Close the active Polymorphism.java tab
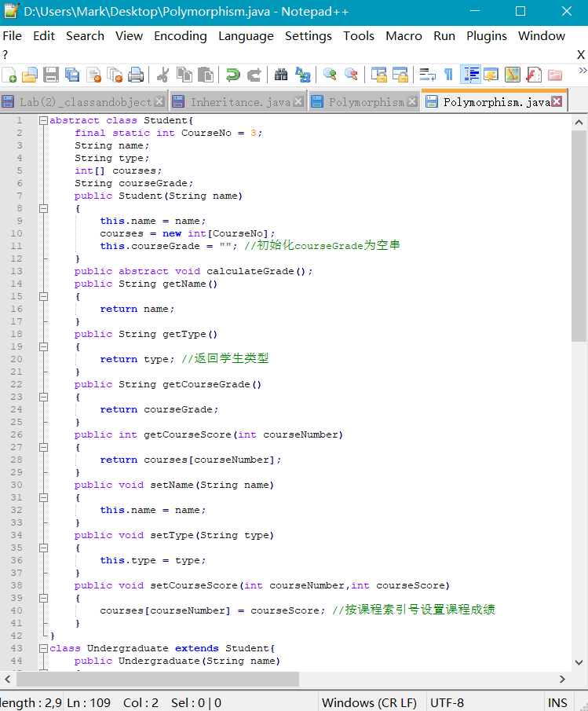 557,101
